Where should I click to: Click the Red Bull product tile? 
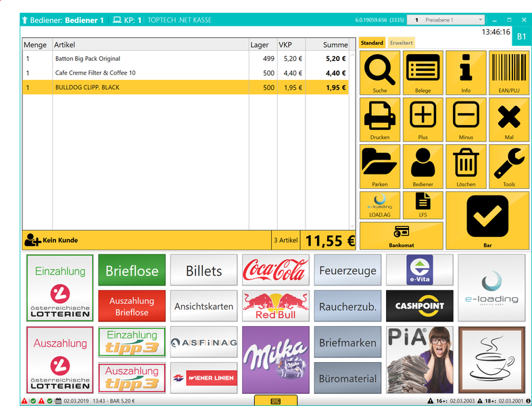276,306
